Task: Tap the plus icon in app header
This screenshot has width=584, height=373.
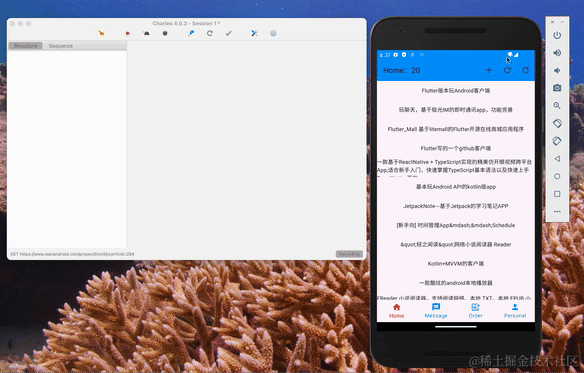Action: (489, 70)
